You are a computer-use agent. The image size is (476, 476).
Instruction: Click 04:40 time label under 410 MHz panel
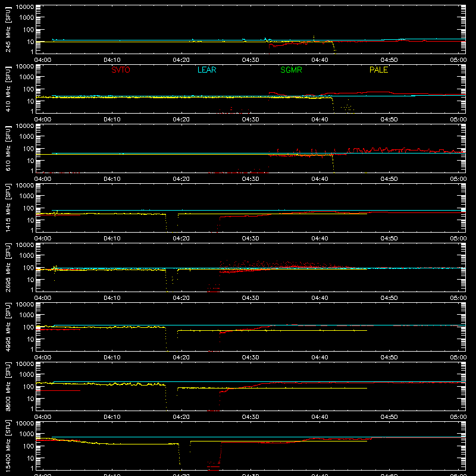tap(320, 120)
